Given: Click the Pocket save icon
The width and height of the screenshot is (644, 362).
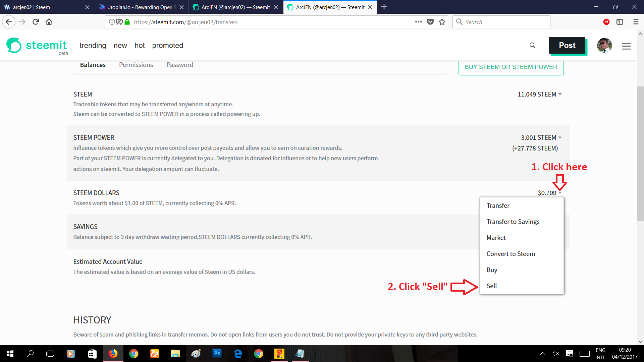Looking at the screenshot, I should [430, 22].
